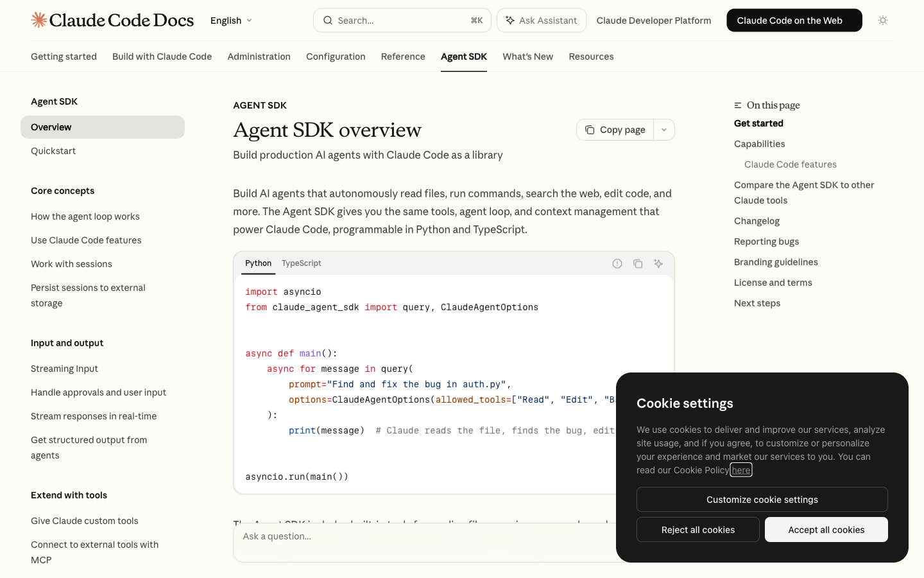Open the Getting started tab
Screen dimensions: 924x578
[64, 57]
